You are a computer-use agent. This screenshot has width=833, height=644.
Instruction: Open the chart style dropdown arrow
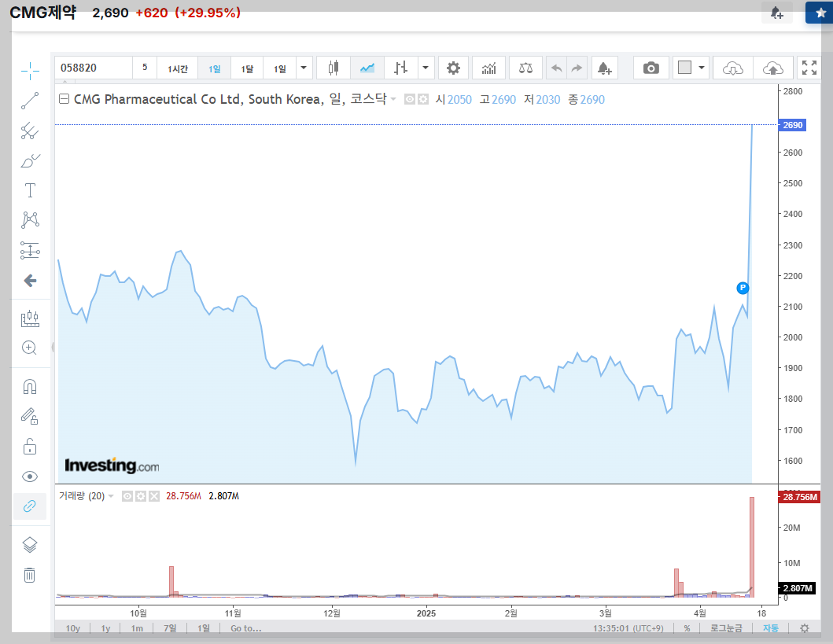tap(426, 68)
